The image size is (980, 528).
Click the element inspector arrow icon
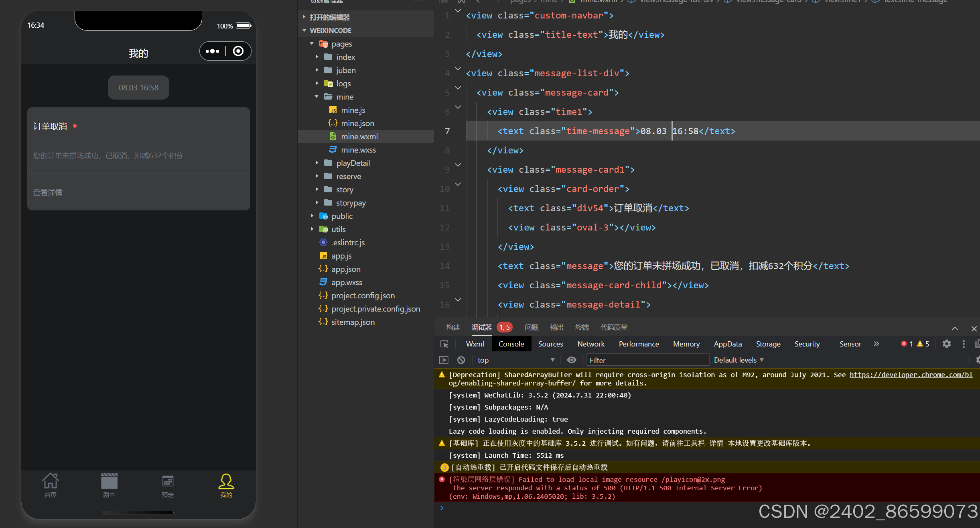444,344
